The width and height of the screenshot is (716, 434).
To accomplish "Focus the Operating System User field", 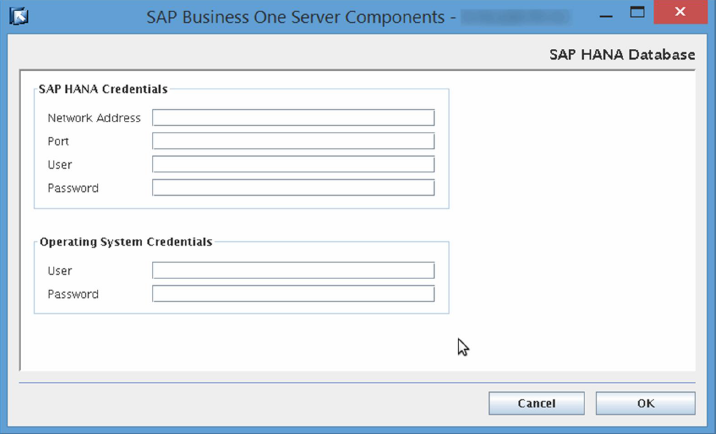I will [293, 270].
